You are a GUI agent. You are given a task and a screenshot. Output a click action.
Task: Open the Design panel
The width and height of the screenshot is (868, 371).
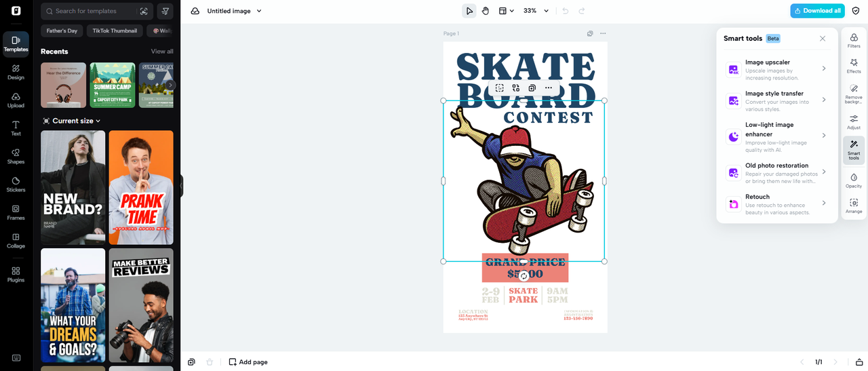[x=16, y=72]
